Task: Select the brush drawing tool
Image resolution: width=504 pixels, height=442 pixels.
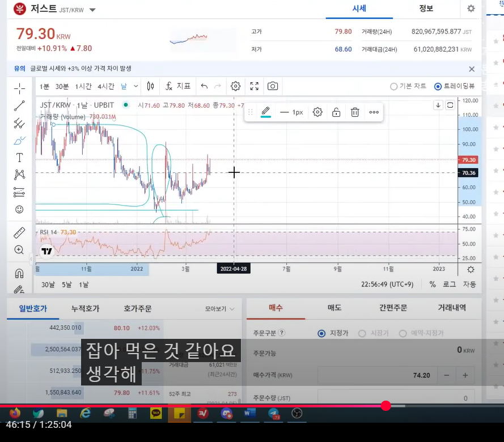Action: point(19,141)
